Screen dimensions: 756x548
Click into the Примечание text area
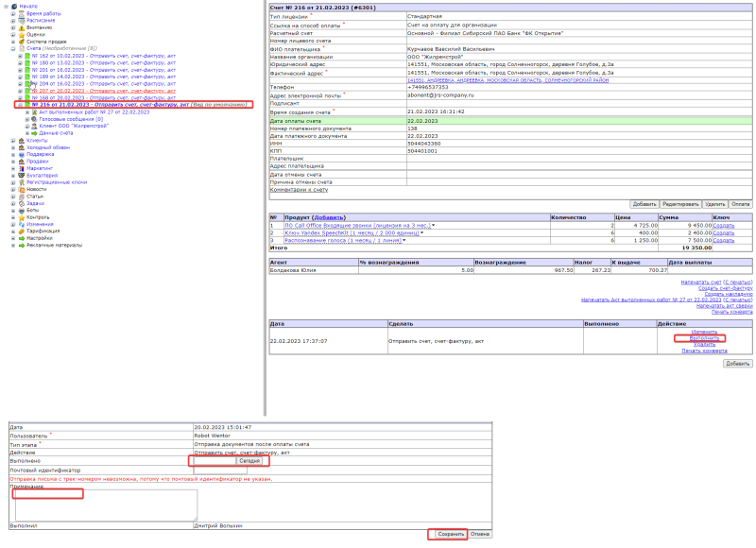pos(106,505)
